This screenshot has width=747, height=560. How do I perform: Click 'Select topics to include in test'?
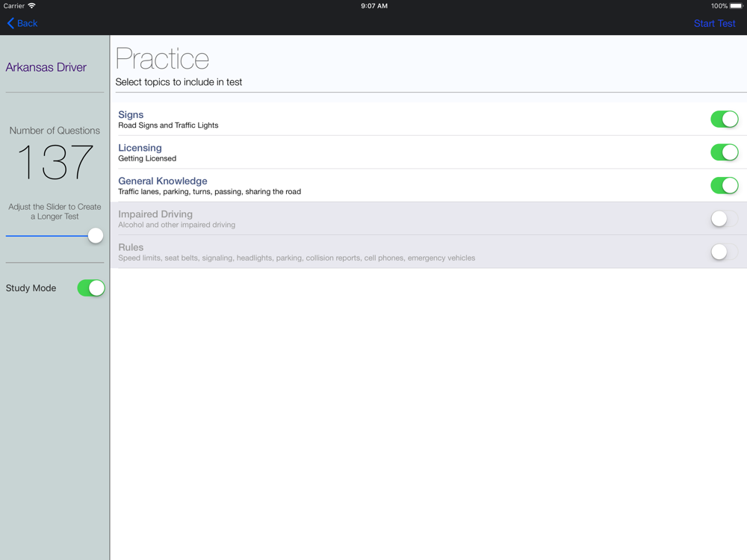179,82
